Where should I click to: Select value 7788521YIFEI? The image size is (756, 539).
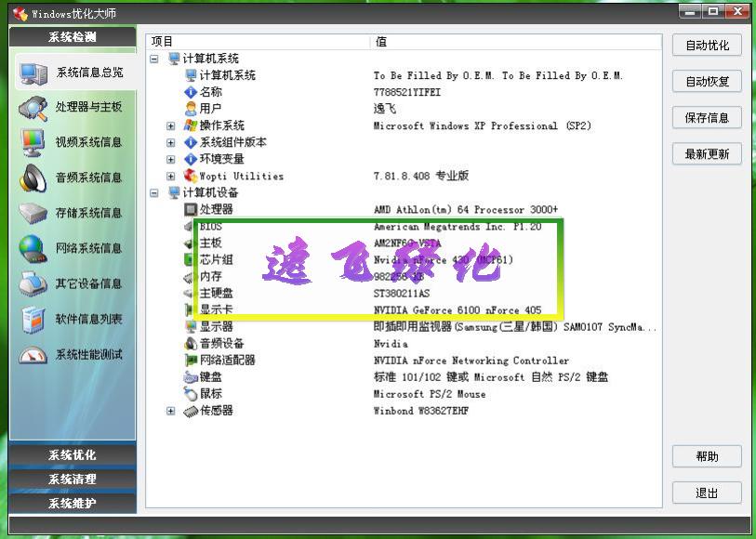[x=407, y=92]
